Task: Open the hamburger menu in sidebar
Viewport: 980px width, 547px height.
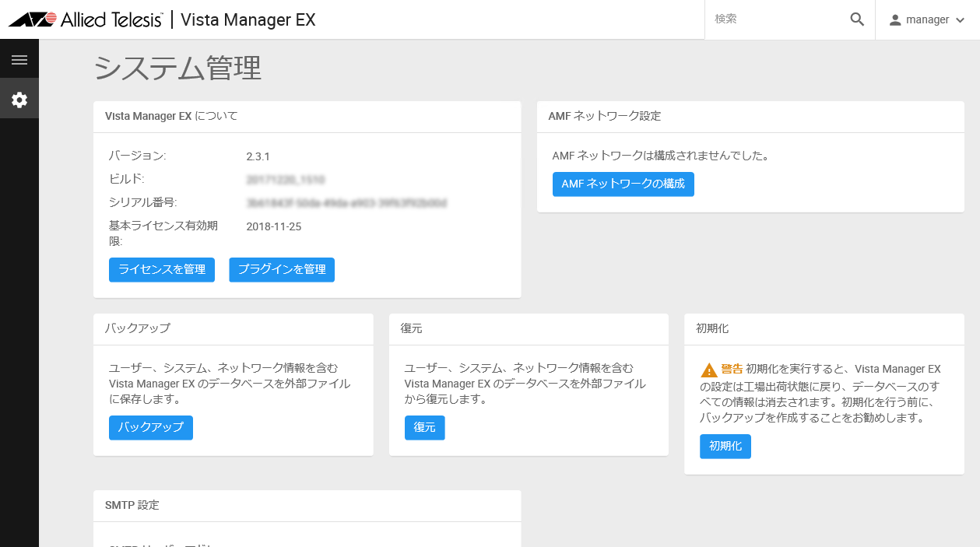Action: tap(19, 60)
